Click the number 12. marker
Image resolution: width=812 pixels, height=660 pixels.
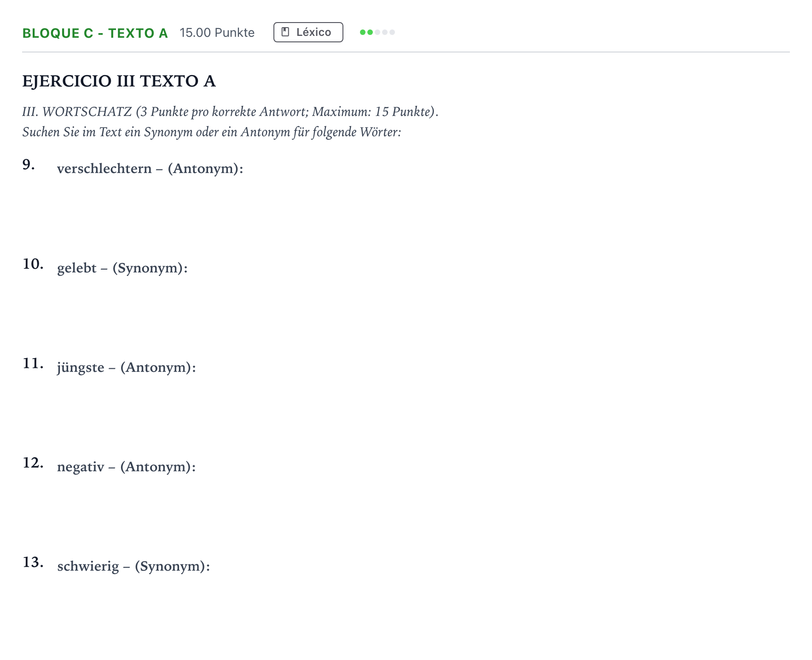click(x=33, y=463)
